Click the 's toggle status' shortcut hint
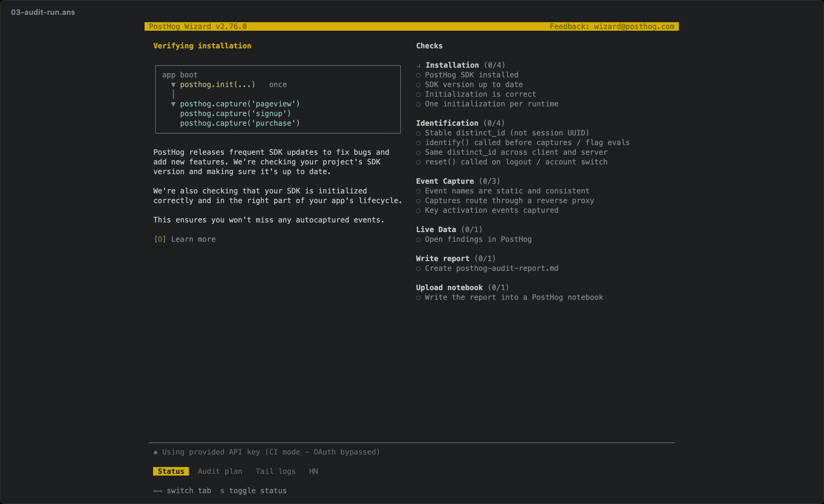The width and height of the screenshot is (824, 504). coord(253,491)
